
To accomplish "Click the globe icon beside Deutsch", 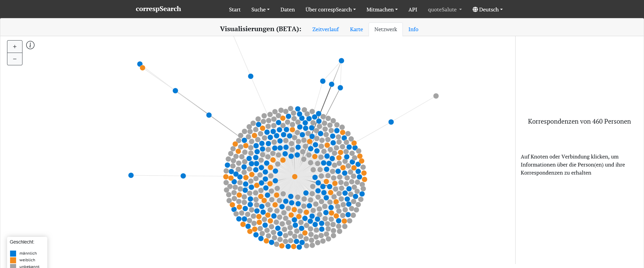I will click(475, 9).
